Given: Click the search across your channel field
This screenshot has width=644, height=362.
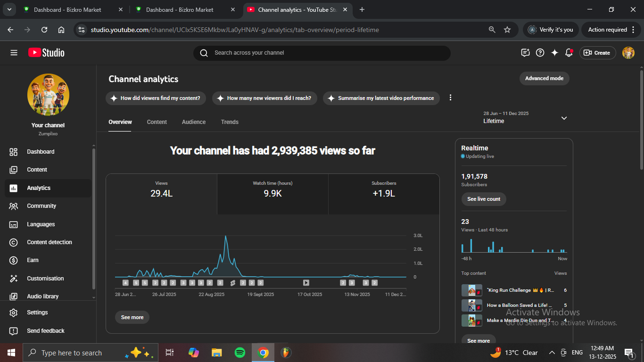Looking at the screenshot, I should [x=322, y=53].
